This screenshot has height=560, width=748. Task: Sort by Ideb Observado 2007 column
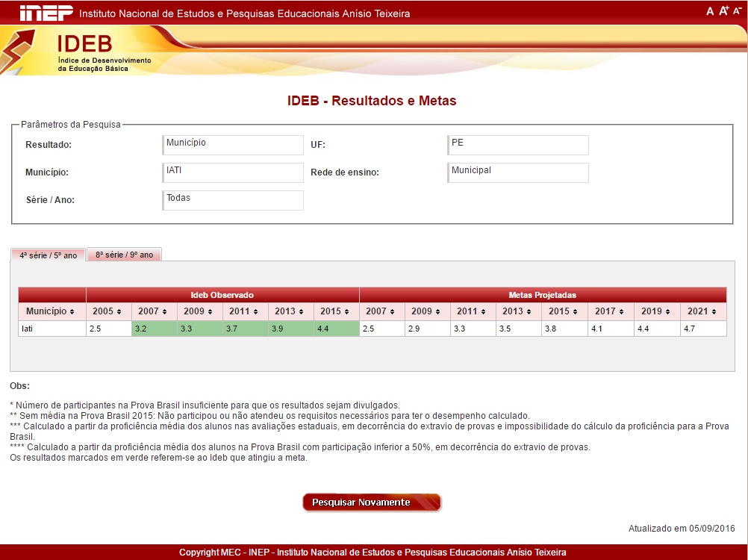[154, 311]
